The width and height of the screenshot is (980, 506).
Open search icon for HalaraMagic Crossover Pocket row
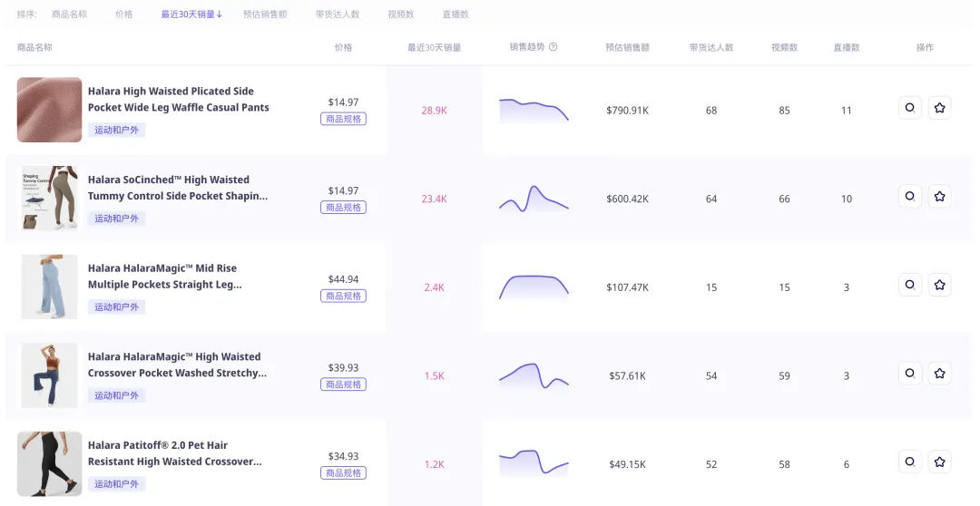tap(910, 374)
